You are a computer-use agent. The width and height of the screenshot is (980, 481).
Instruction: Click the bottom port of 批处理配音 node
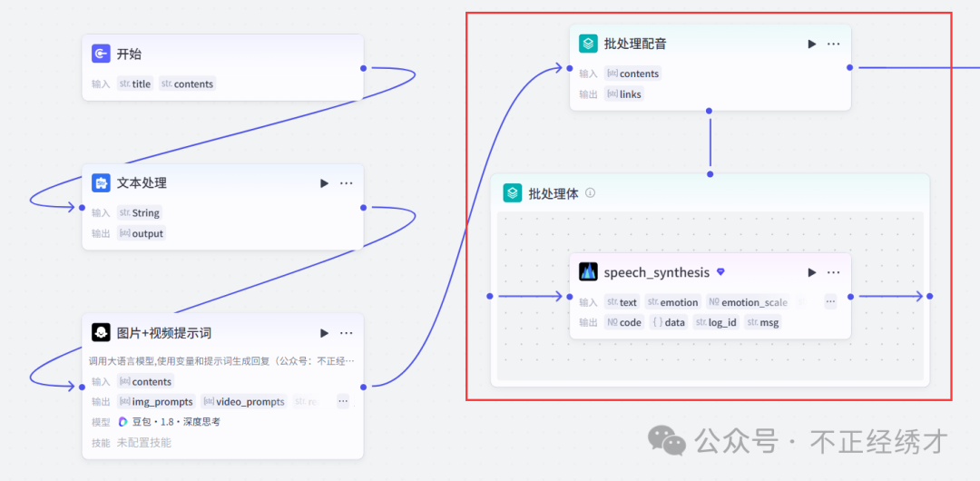710,111
